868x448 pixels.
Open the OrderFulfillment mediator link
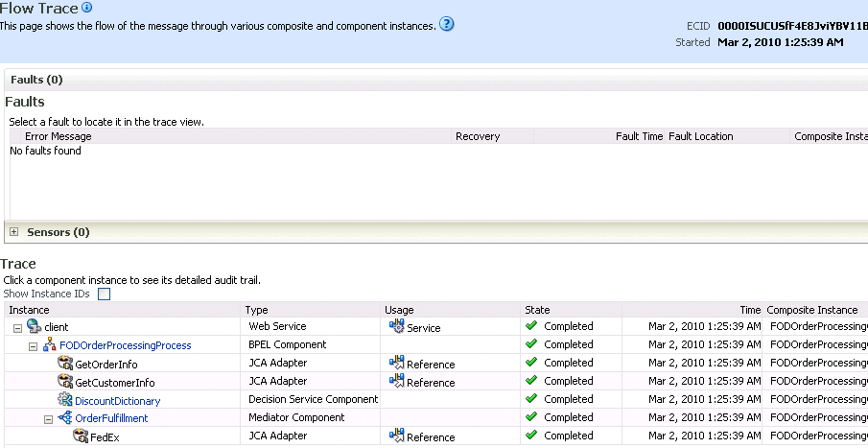[112, 418]
